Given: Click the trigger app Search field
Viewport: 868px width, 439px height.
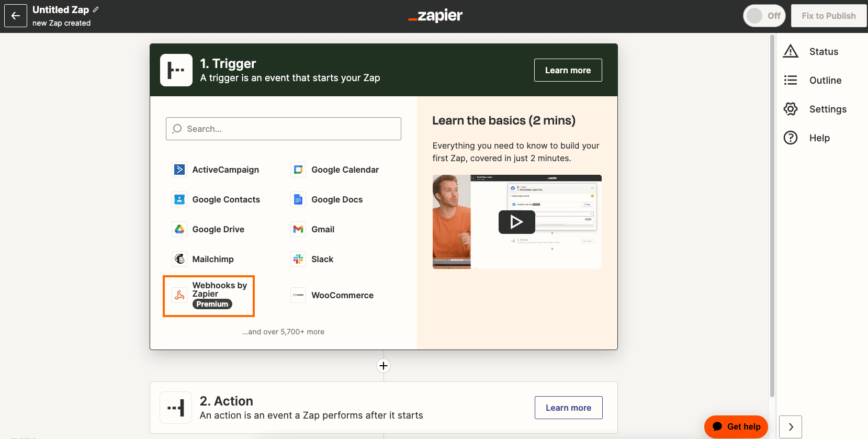Looking at the screenshot, I should (x=284, y=129).
